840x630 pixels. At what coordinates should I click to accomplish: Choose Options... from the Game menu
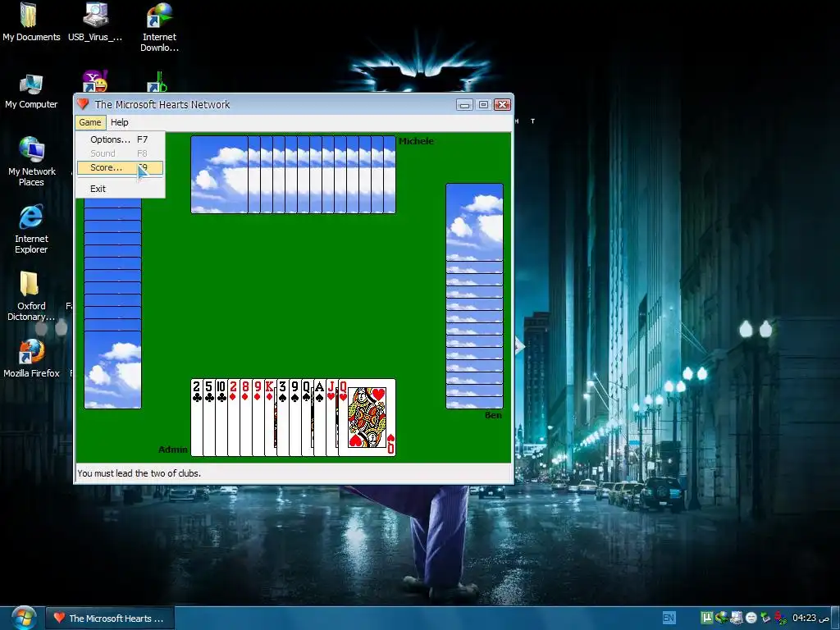(x=120, y=139)
